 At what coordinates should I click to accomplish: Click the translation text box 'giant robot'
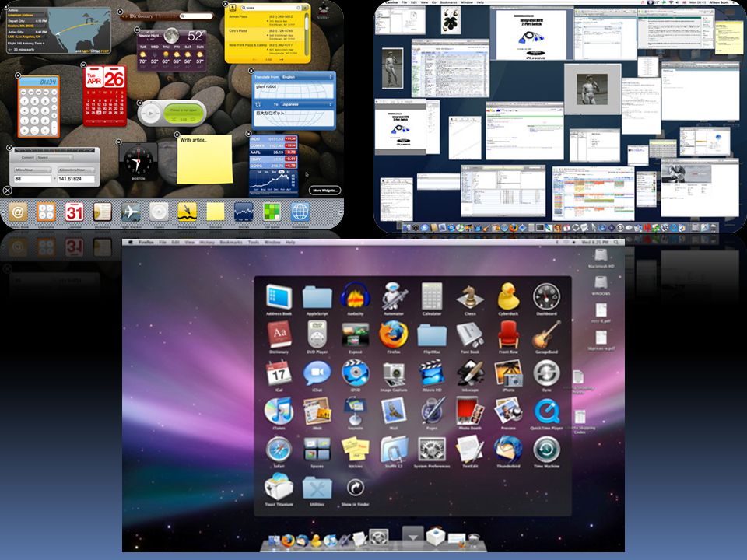(293, 91)
